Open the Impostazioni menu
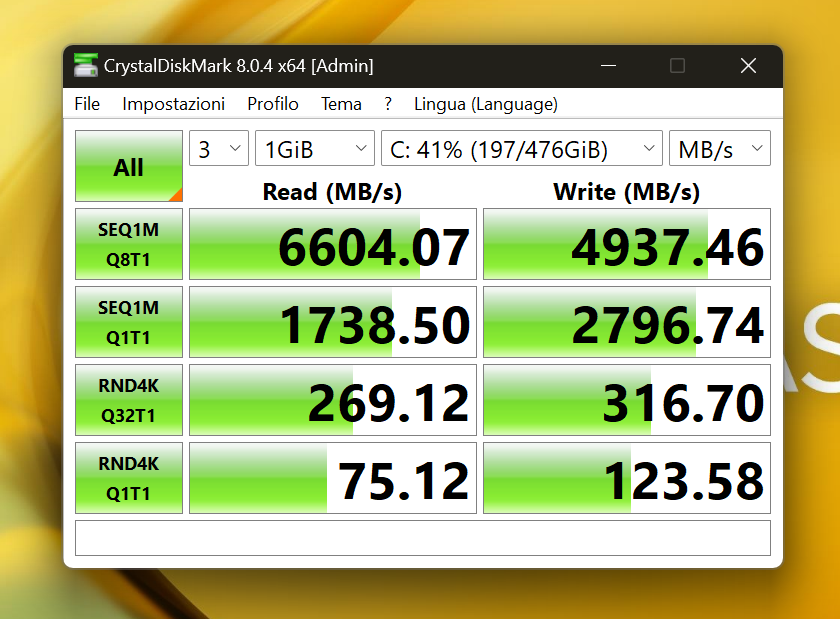 (x=174, y=104)
